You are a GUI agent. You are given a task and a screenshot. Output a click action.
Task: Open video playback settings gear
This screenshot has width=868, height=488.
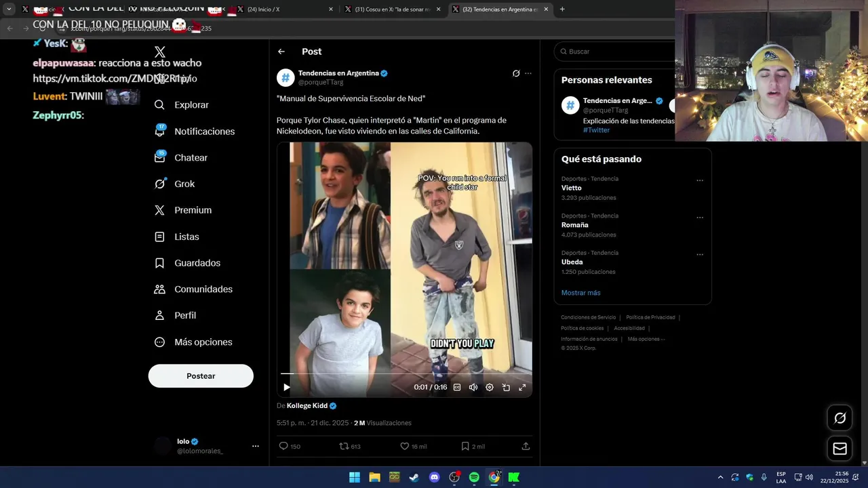490,387
